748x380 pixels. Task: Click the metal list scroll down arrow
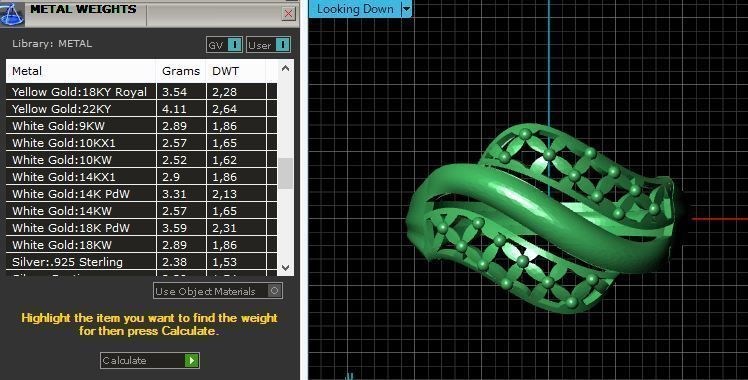[285, 268]
